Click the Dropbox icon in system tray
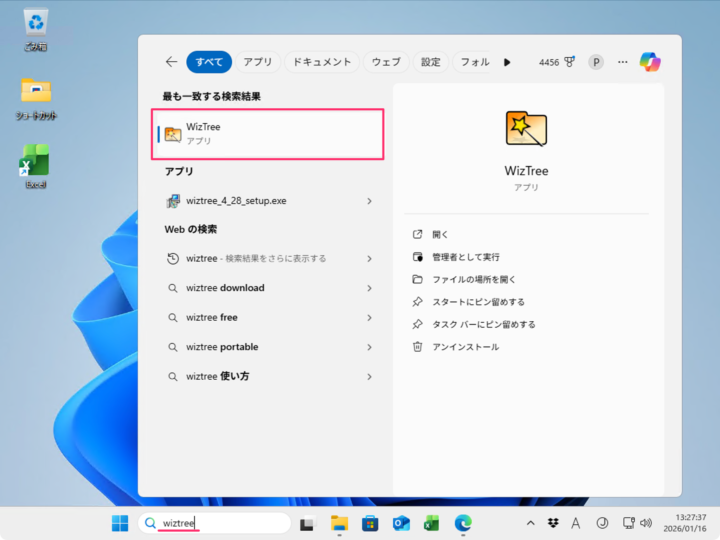This screenshot has width=720, height=540. click(554, 523)
